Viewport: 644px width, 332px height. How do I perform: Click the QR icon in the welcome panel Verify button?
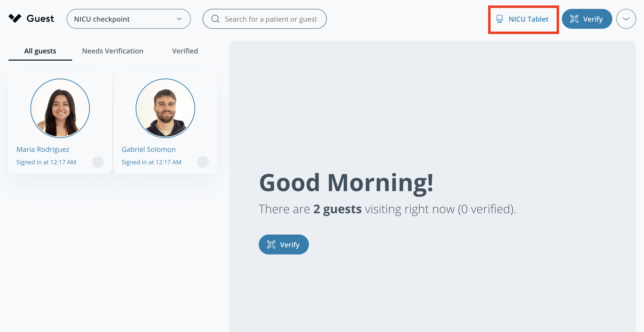pyautogui.click(x=271, y=245)
